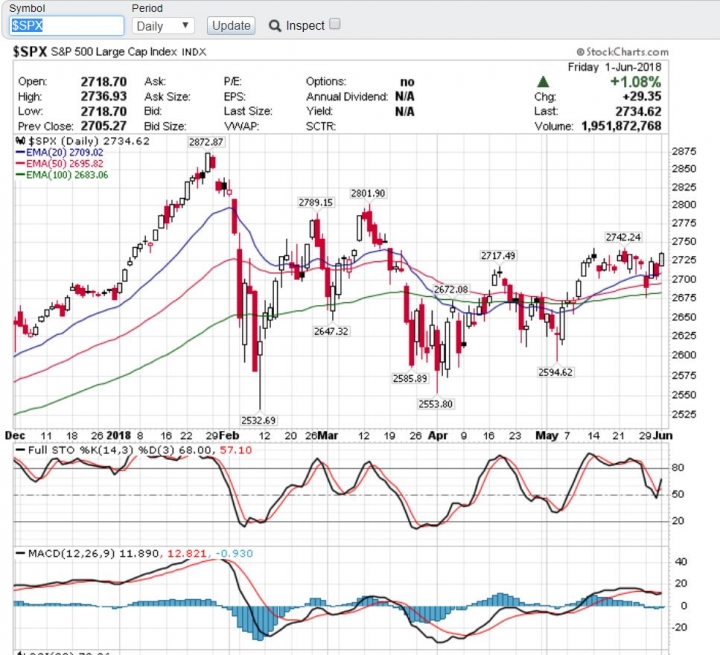This screenshot has height=655, width=720.
Task: Click the magnifier Inspect icon
Action: pyautogui.click(x=275, y=26)
